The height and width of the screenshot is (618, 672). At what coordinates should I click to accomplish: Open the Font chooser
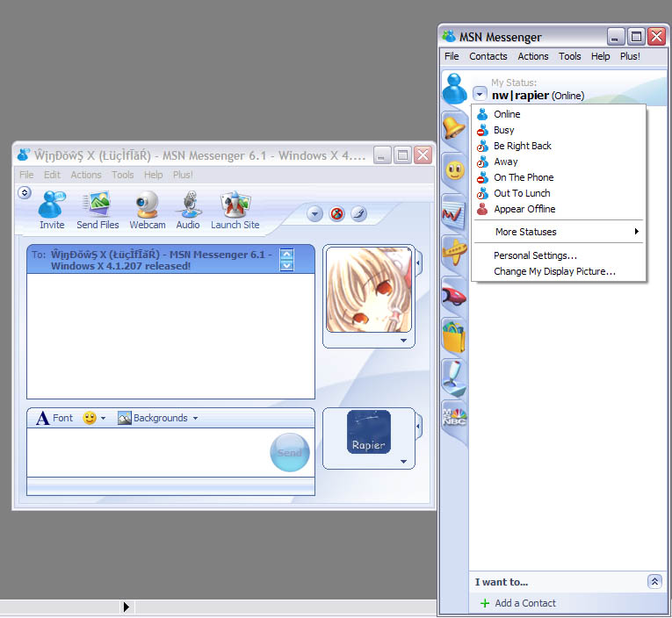54,418
